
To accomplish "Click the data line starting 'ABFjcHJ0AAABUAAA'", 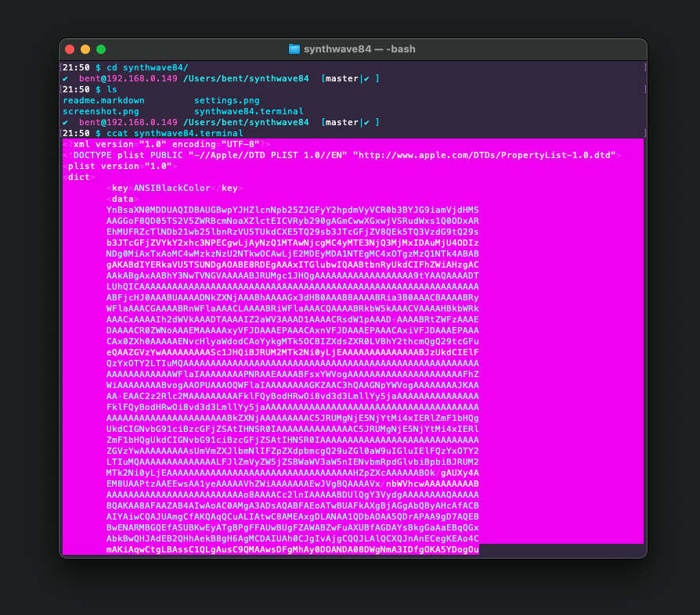I will point(292,297).
